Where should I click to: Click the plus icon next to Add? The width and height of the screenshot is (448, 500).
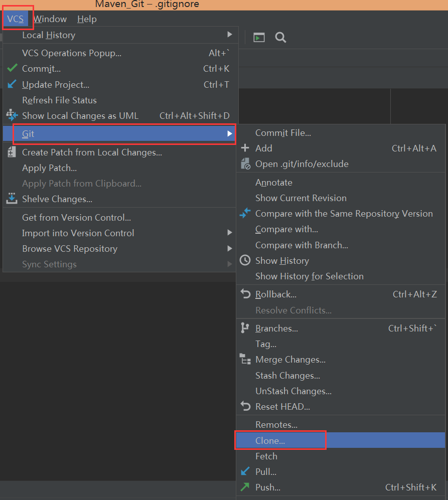point(245,148)
